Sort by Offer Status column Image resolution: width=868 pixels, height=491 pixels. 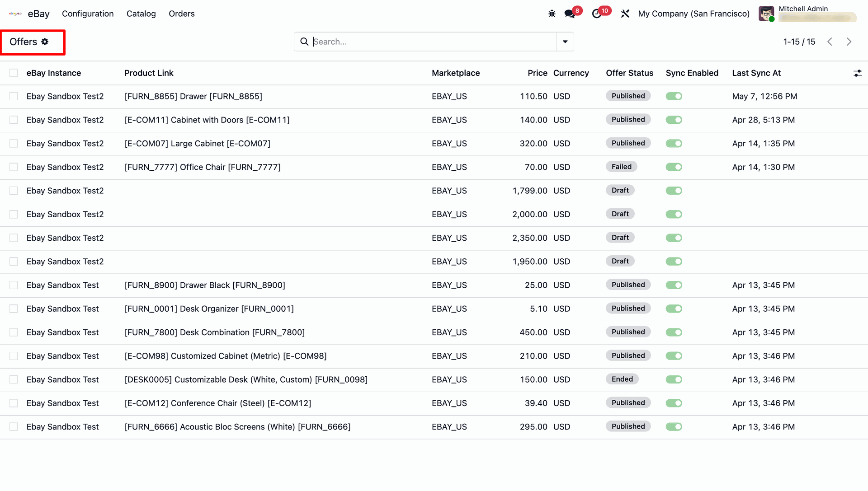tap(629, 73)
